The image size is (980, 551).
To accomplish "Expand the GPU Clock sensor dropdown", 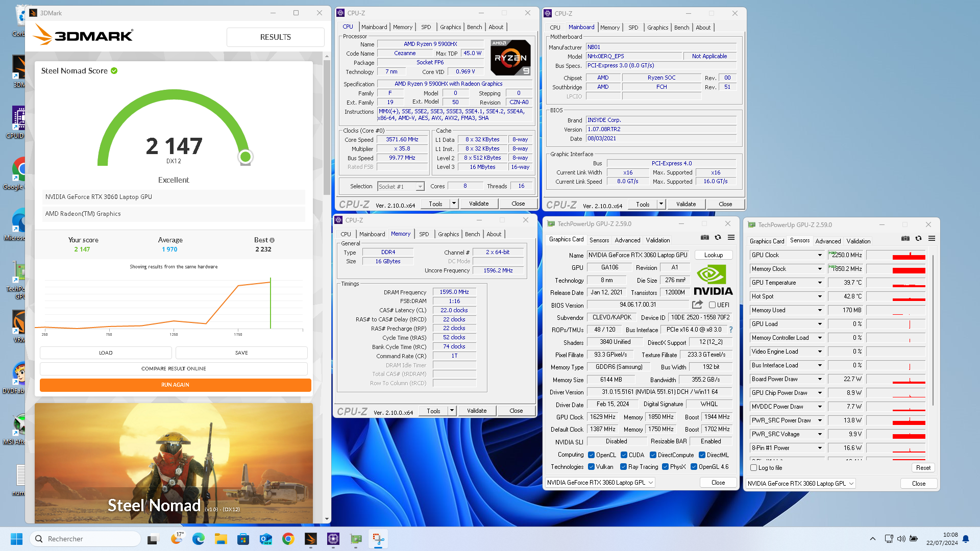I will 820,255.
